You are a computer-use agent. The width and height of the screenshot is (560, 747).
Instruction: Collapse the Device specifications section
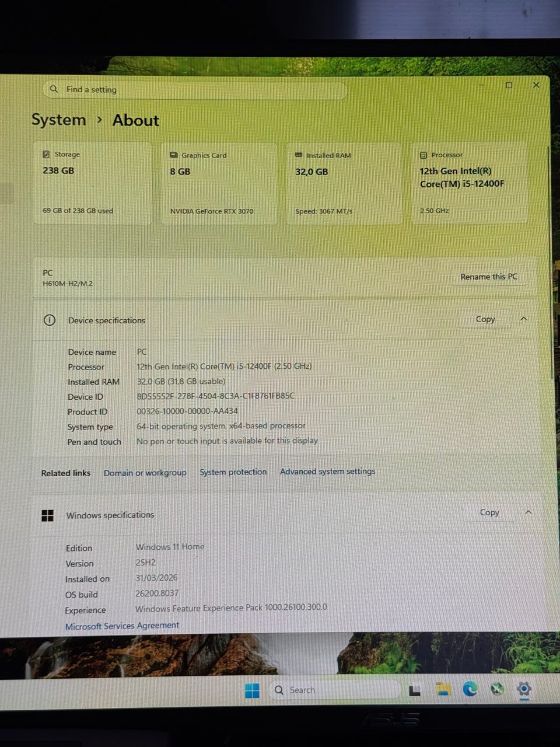click(524, 319)
